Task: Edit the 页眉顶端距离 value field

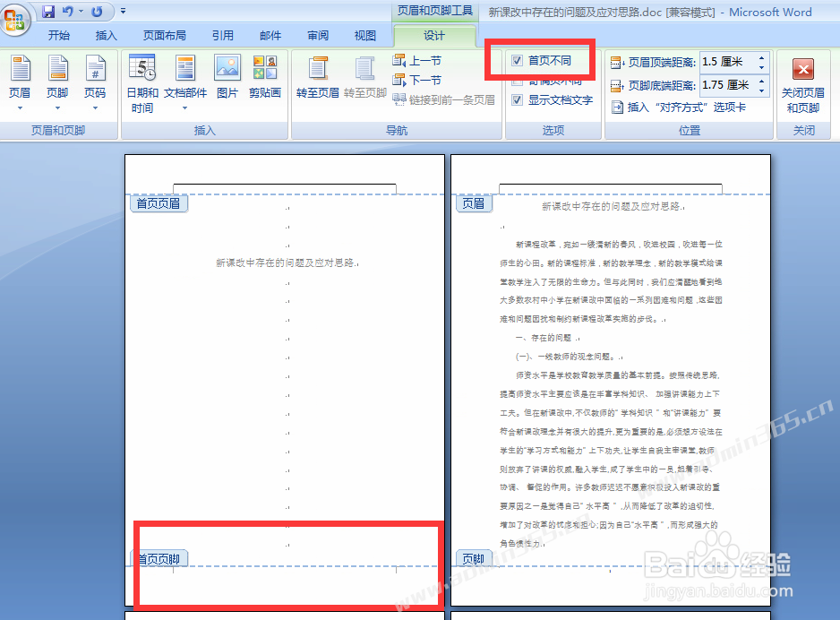Action: click(727, 62)
